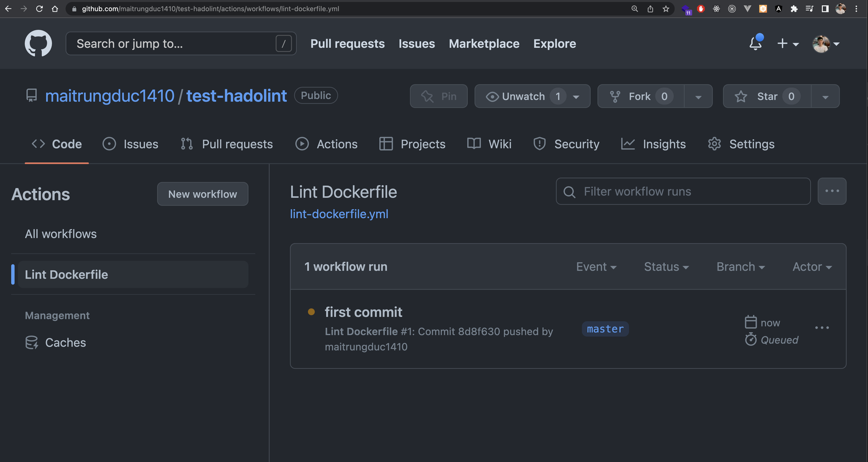Image resolution: width=868 pixels, height=462 pixels.
Task: Expand the Fork options dropdown arrow
Action: click(x=698, y=97)
